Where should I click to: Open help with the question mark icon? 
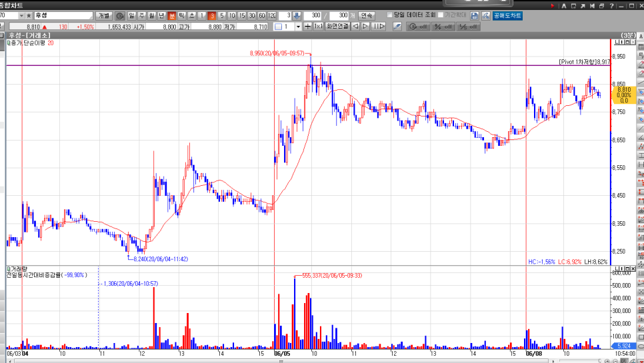[611, 6]
